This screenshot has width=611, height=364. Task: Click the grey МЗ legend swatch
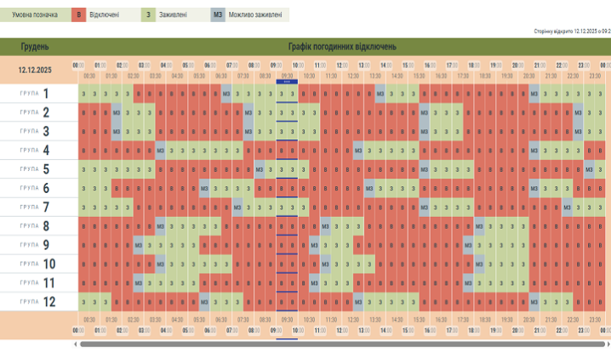(219, 14)
